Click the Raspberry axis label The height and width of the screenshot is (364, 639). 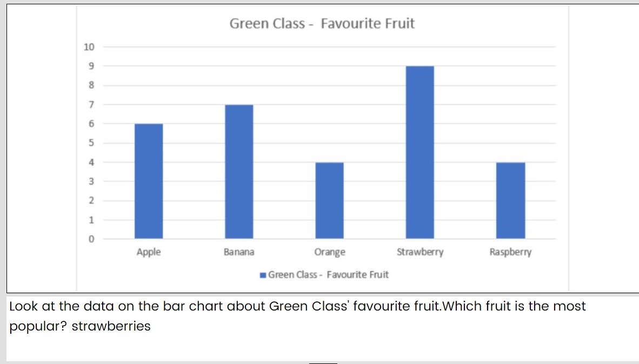point(511,252)
